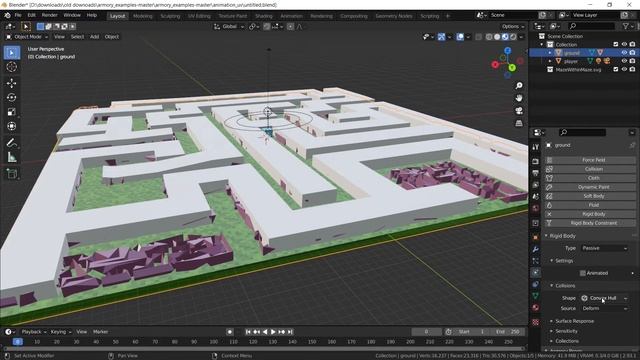The image size is (640, 360).
Task: Open the Source Deform dropdown
Action: click(x=604, y=308)
